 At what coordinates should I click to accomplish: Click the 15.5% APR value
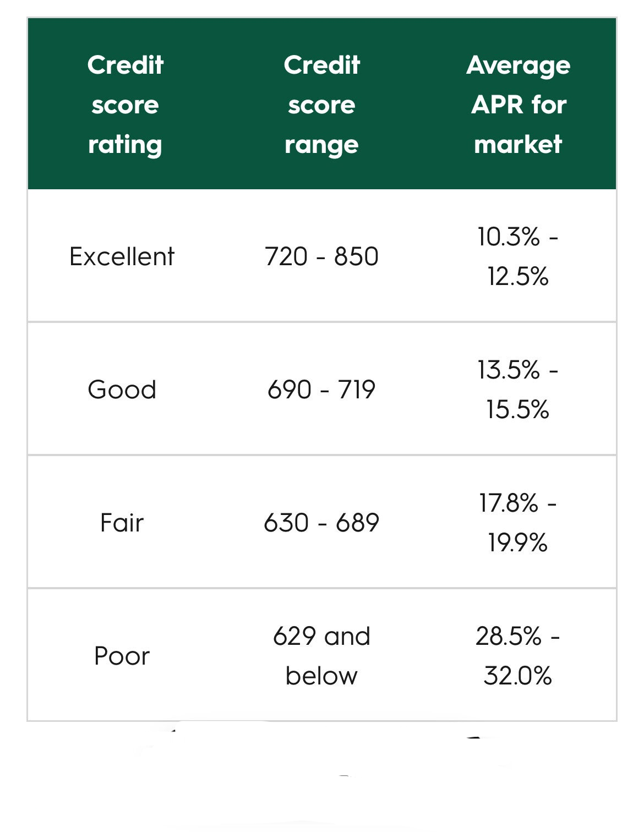tap(518, 409)
